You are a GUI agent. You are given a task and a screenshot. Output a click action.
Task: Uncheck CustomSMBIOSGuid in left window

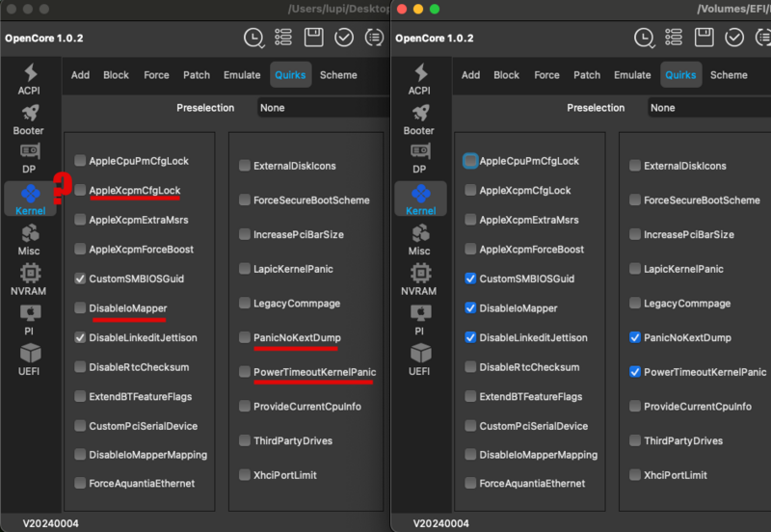point(80,279)
